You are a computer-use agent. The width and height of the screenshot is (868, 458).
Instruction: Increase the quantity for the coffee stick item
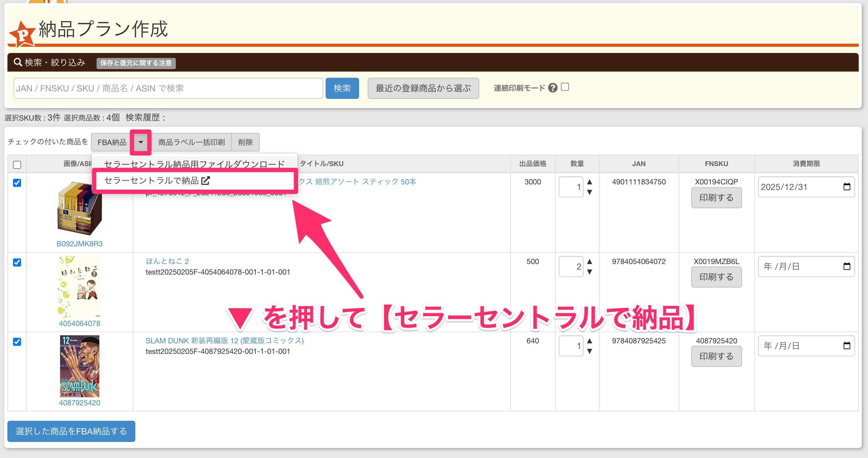tap(589, 182)
